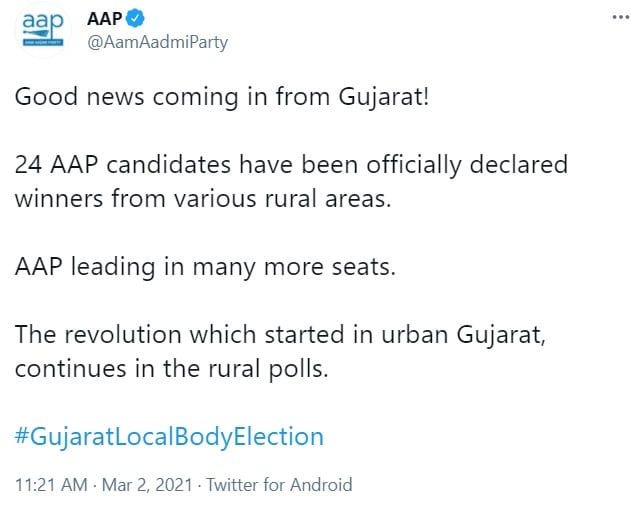Open the Twitter for Android source link
The height and width of the screenshot is (509, 631).
[279, 484]
